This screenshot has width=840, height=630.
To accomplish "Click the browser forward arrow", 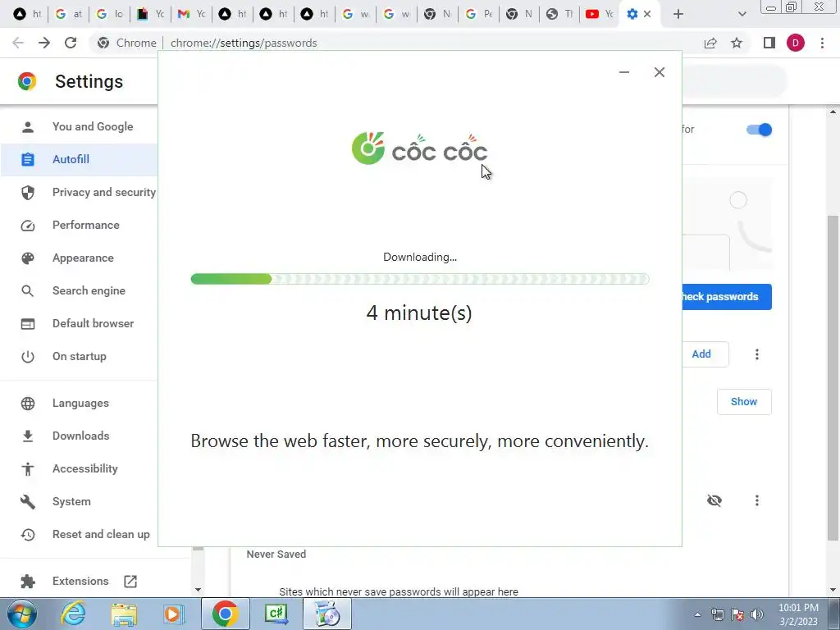I will [x=44, y=43].
